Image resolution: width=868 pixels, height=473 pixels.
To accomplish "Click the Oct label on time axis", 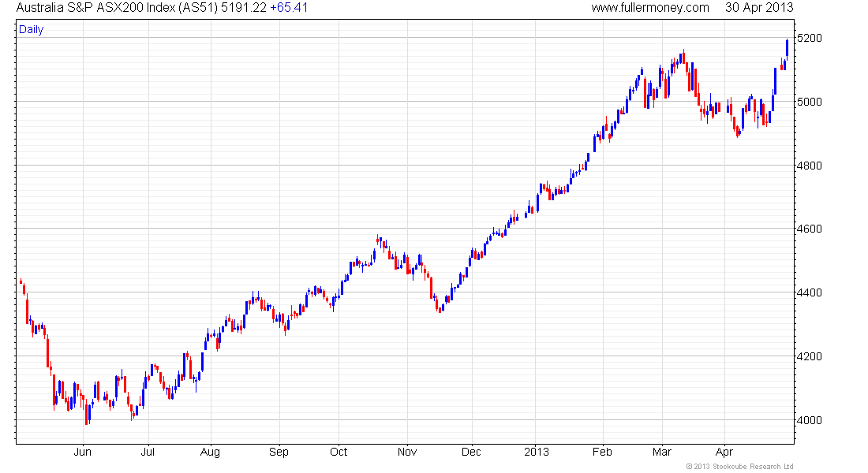I will click(339, 452).
